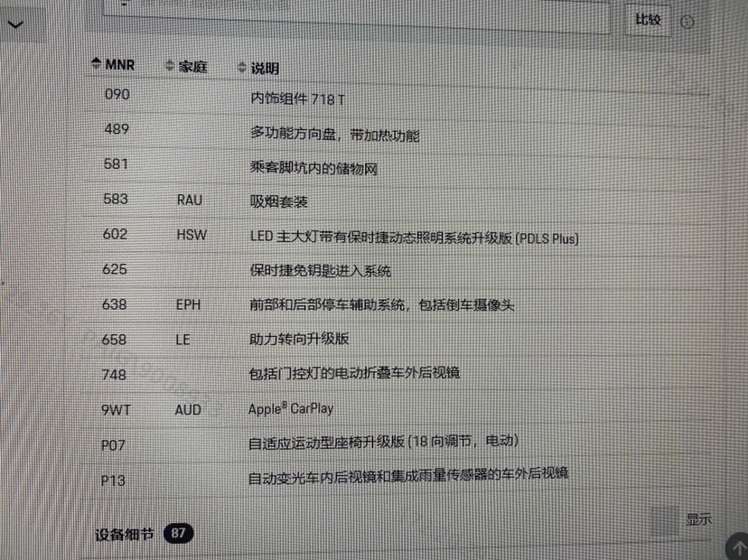The height and width of the screenshot is (560, 748).
Task: Collapse the panel with the top-left chevron
Action: pyautogui.click(x=15, y=24)
